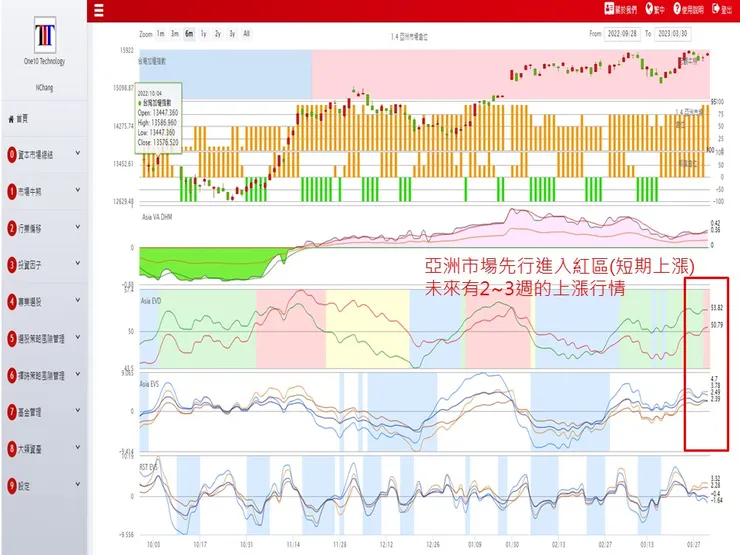The image size is (740, 555).
Task: Click the One10 Technology logo
Action: 45,35
